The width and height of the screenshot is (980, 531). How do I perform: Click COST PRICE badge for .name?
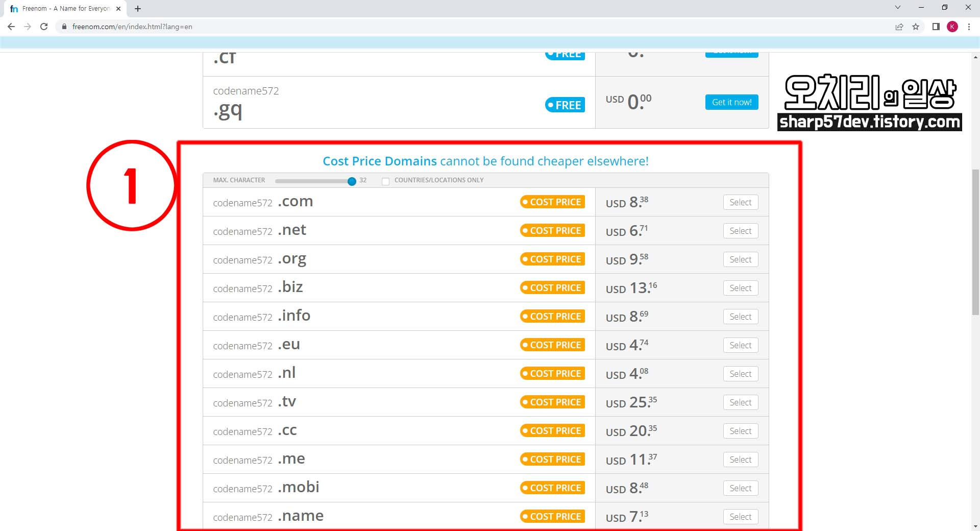(x=552, y=517)
